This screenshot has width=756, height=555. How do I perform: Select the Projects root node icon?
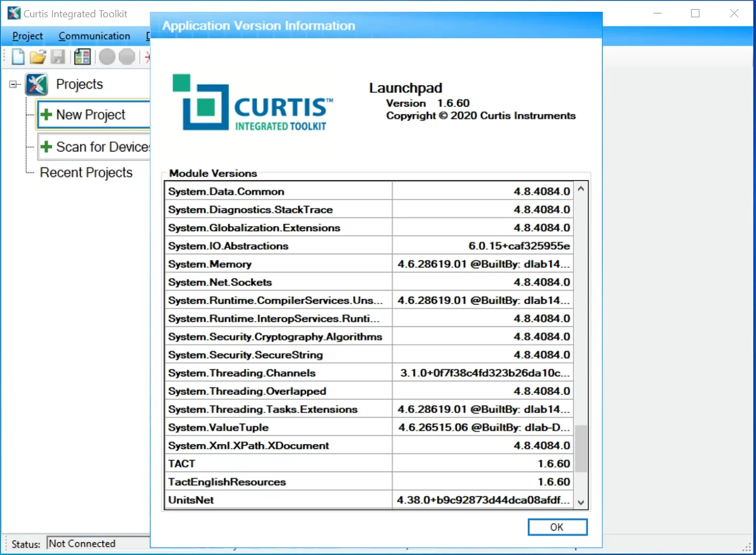click(x=35, y=84)
